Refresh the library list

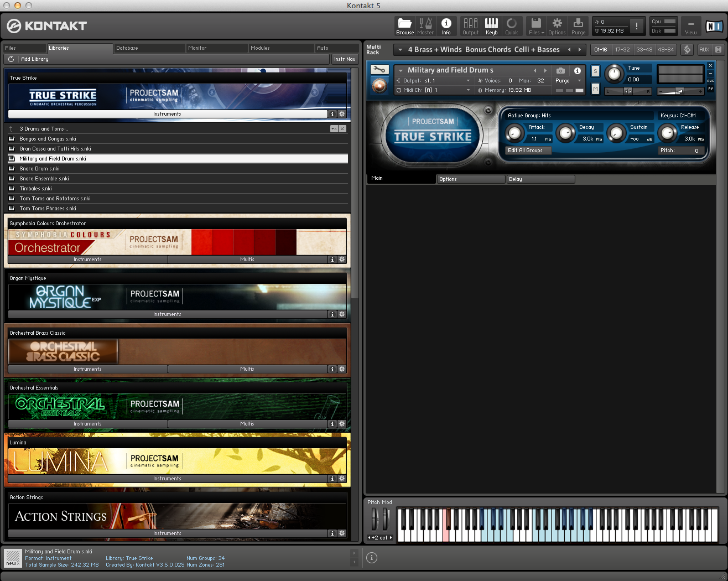coord(11,59)
